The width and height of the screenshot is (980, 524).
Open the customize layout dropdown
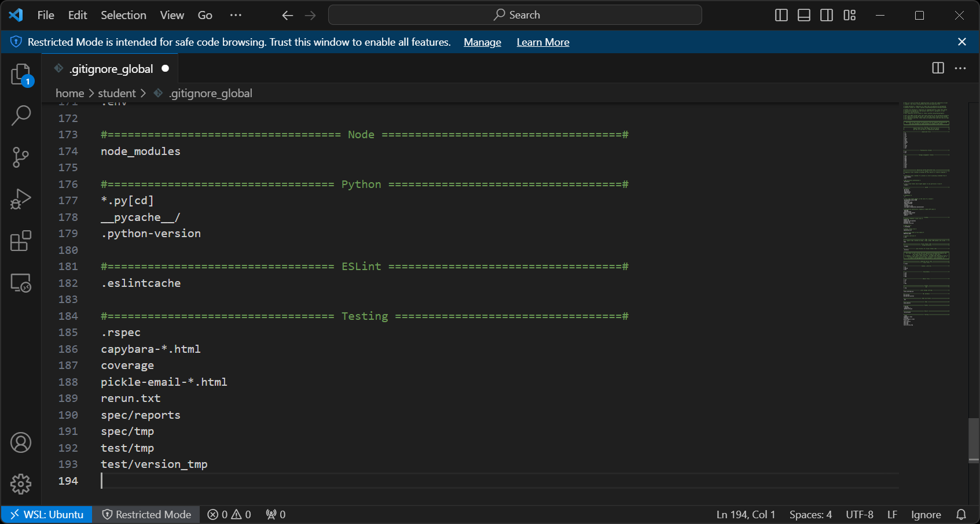(849, 15)
